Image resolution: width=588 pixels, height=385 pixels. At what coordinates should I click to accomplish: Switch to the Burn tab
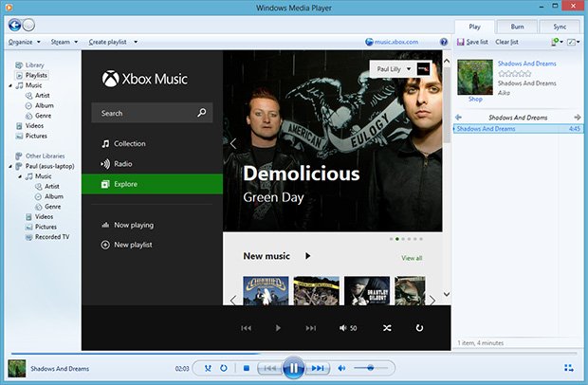(517, 27)
